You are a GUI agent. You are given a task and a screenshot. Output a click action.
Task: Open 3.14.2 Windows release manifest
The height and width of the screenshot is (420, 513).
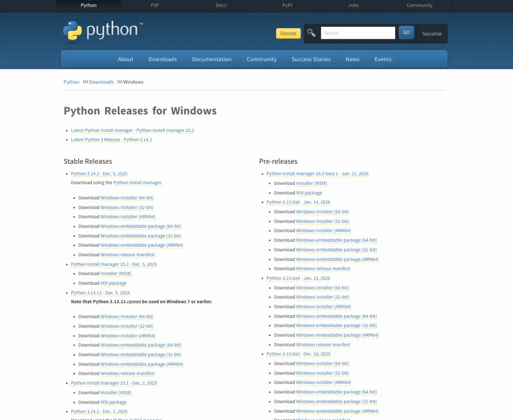(128, 255)
